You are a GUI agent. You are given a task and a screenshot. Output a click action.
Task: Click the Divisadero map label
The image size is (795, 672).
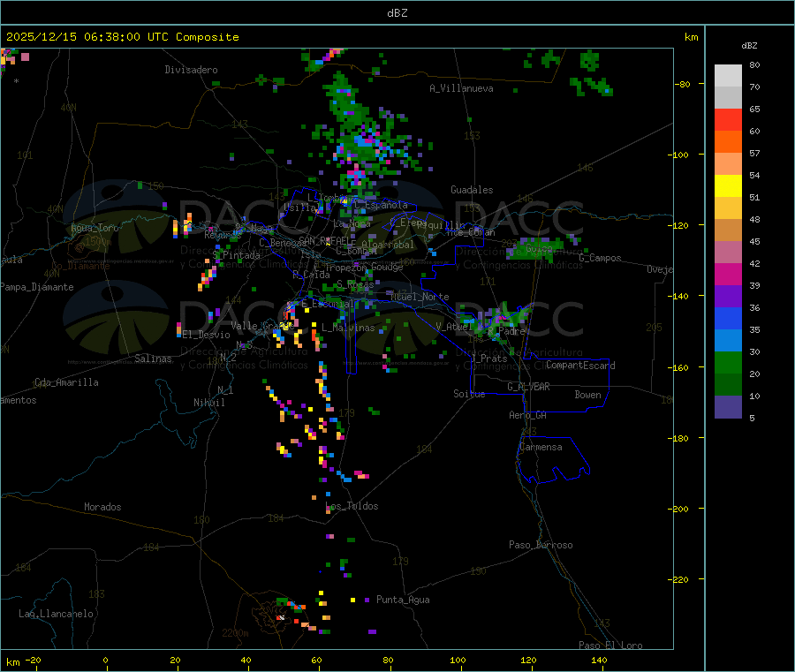(x=191, y=70)
